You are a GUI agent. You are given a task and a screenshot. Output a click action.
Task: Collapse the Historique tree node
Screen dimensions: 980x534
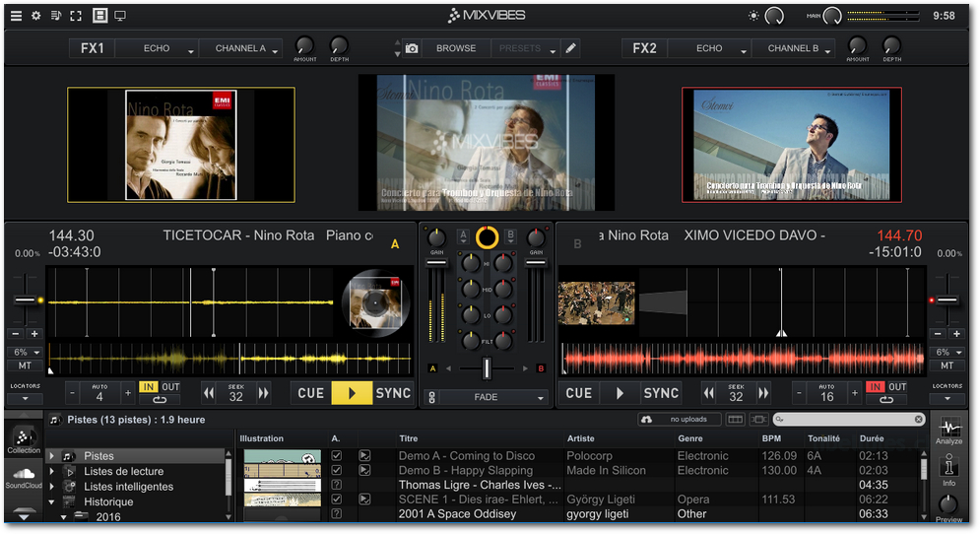click(52, 501)
